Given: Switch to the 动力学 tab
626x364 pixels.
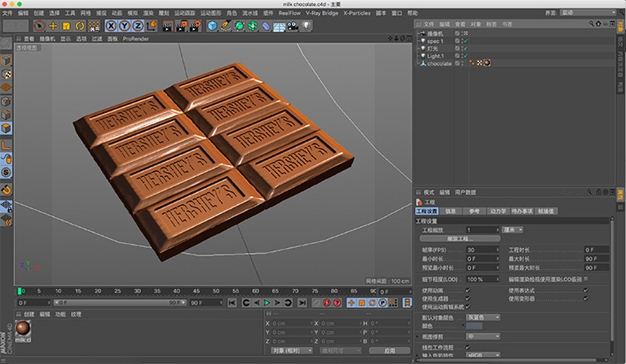Looking at the screenshot, I should [498, 211].
